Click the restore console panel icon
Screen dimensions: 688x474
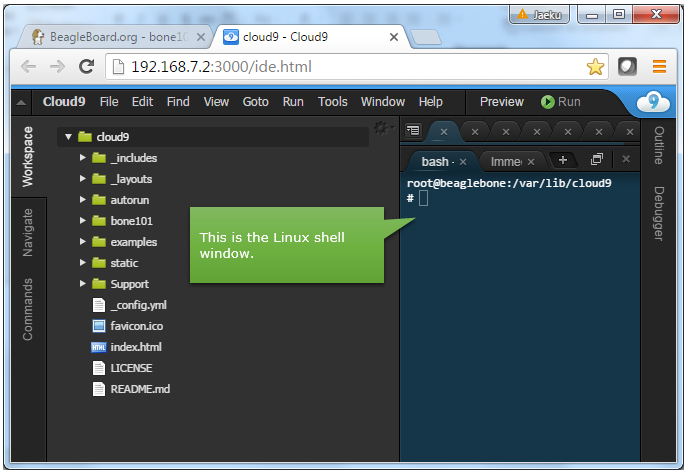coord(597,159)
